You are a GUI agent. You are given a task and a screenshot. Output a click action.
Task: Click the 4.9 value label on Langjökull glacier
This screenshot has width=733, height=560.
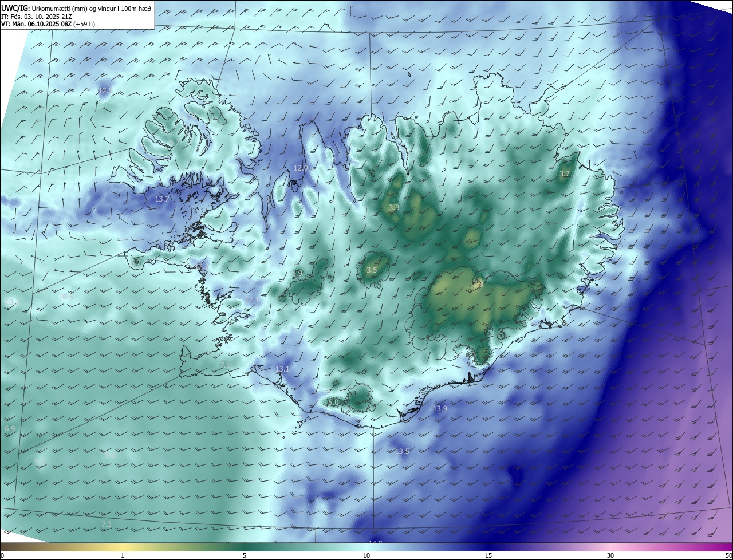click(297, 274)
